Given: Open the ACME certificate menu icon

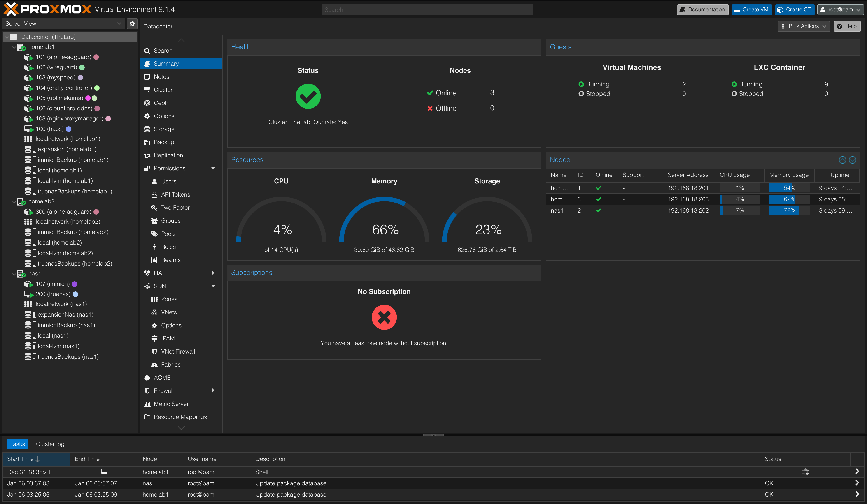Looking at the screenshot, I should [147, 378].
